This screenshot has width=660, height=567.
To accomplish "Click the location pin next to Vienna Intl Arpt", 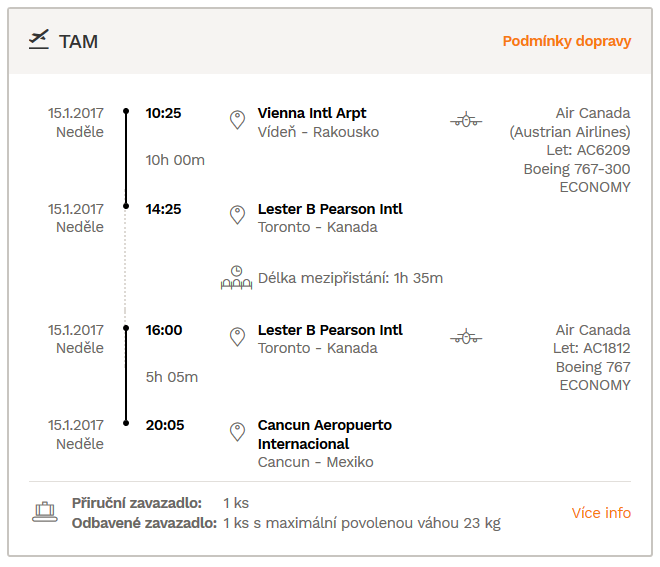I will tap(237, 120).
